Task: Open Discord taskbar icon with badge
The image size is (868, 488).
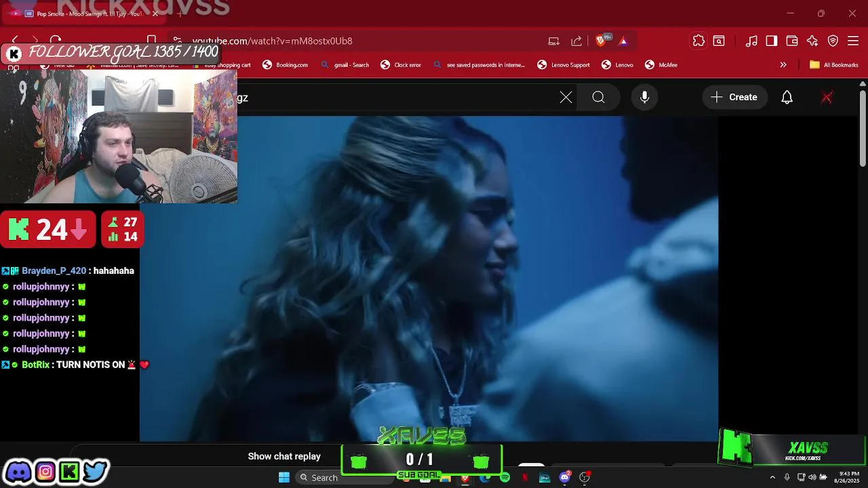Action: click(565, 477)
